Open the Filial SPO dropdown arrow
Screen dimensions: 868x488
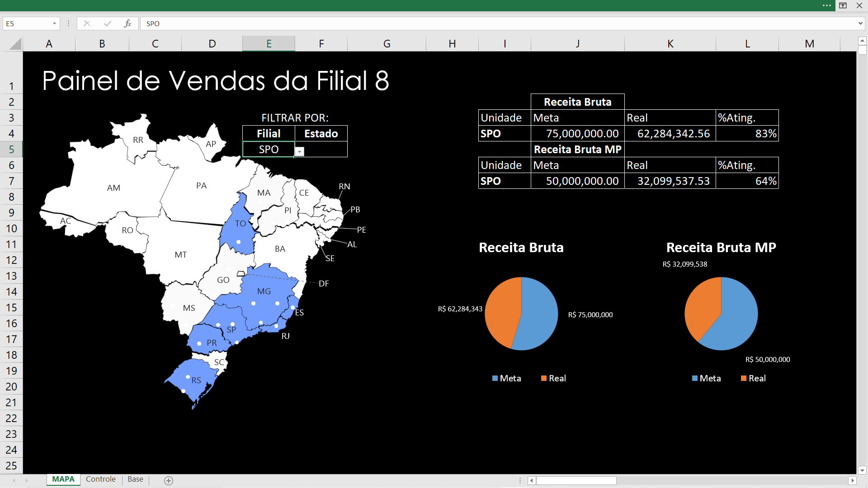tap(300, 152)
